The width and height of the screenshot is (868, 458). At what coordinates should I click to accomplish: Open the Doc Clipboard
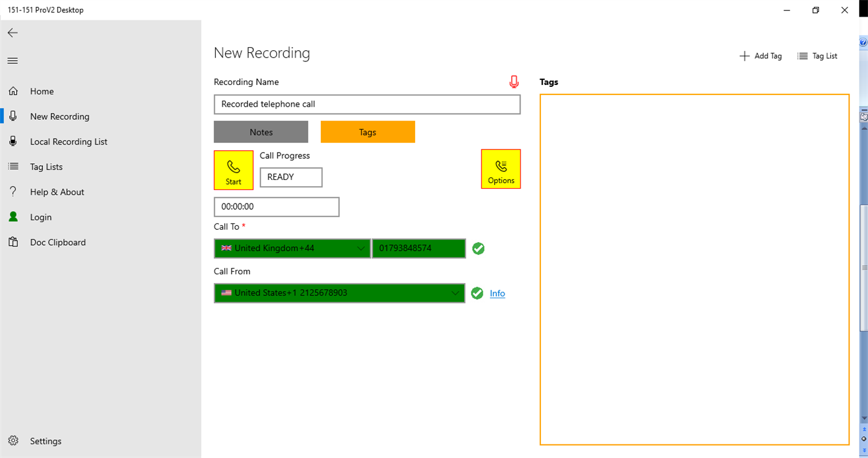point(58,242)
